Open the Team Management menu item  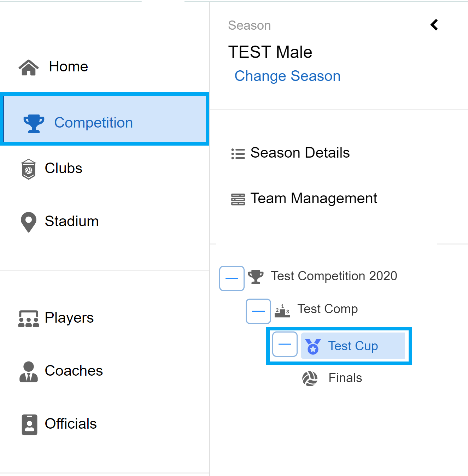click(x=304, y=199)
